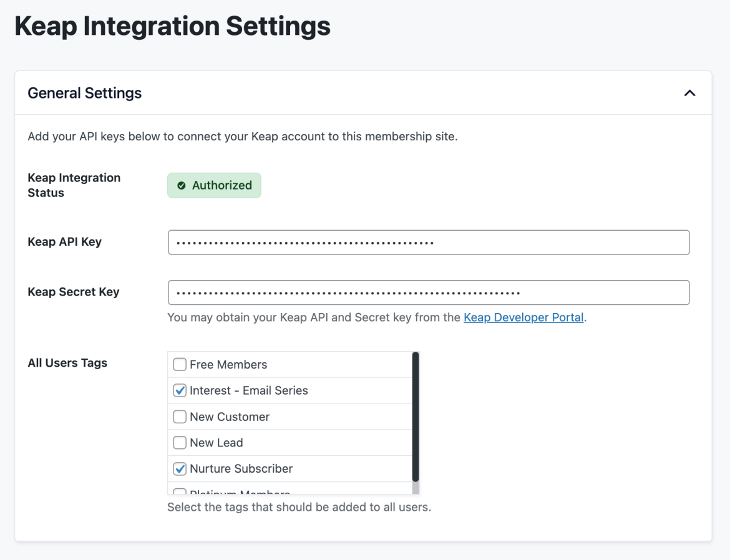Viewport: 730px width, 560px height.
Task: Check the Free Members tag checkbox
Action: pos(179,364)
